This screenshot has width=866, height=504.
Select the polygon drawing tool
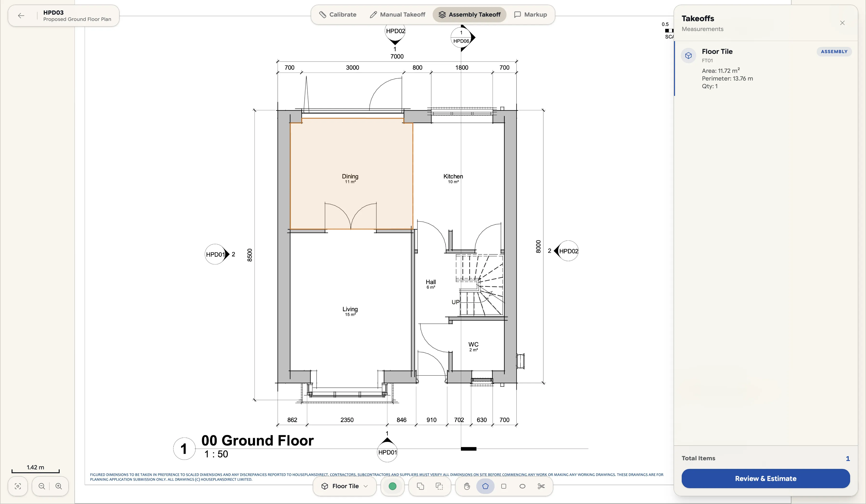485,486
